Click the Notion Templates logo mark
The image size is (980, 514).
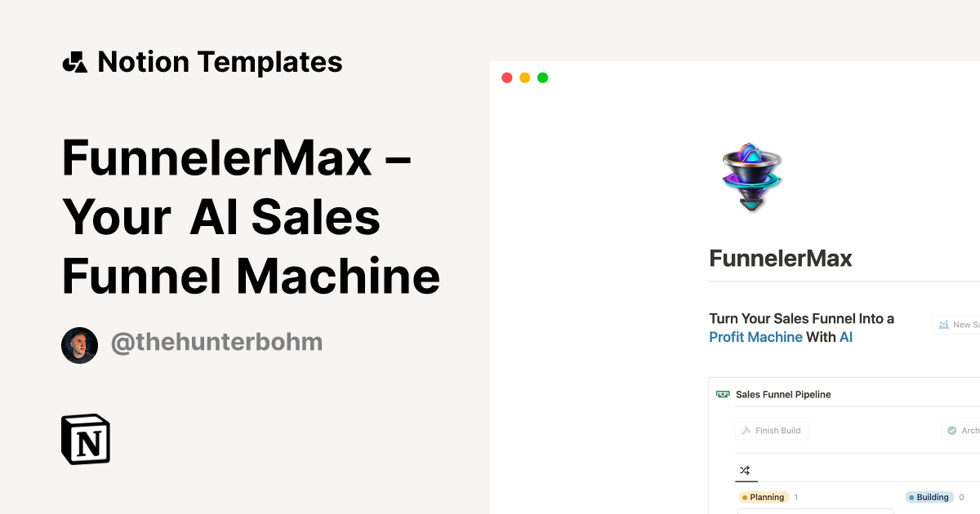tap(74, 60)
